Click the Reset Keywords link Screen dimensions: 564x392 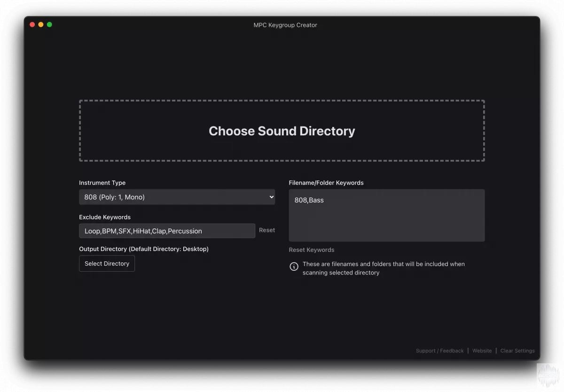point(312,250)
